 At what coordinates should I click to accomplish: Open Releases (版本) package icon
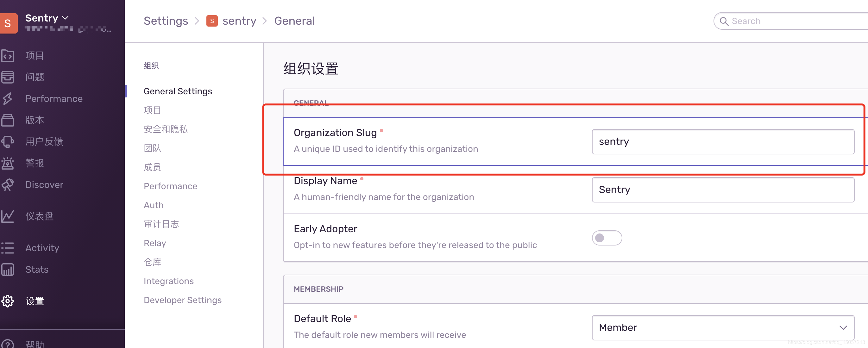(x=7, y=120)
